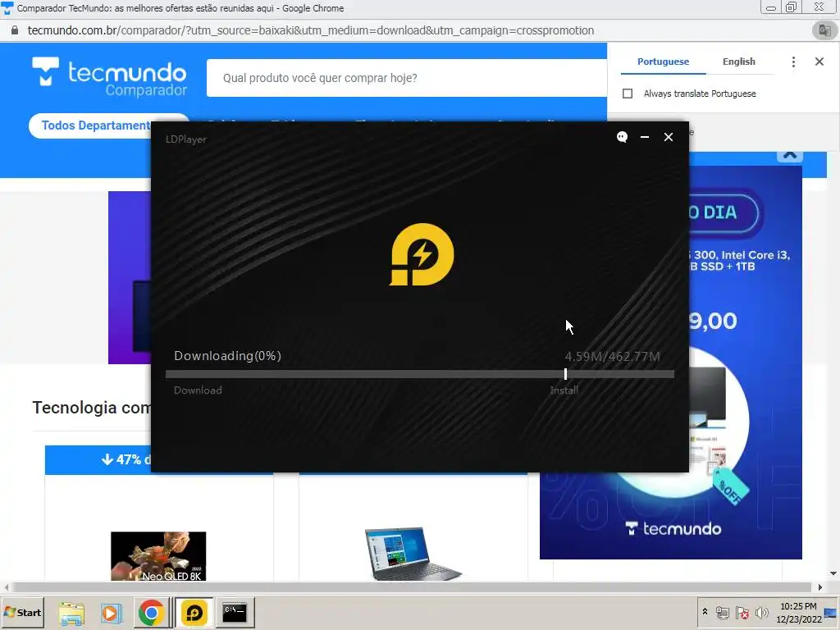This screenshot has height=630, width=840.
Task: Click the page scrollbar's right arrow
Action: click(x=820, y=587)
